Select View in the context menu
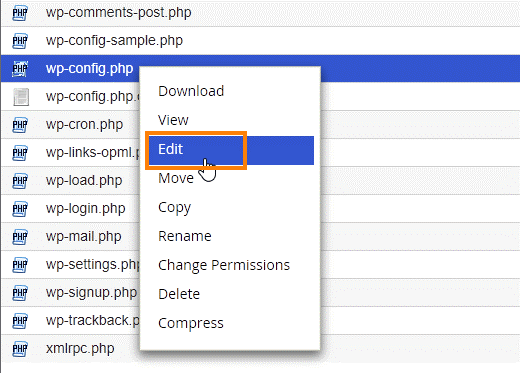This screenshot has width=520, height=373. pos(173,120)
